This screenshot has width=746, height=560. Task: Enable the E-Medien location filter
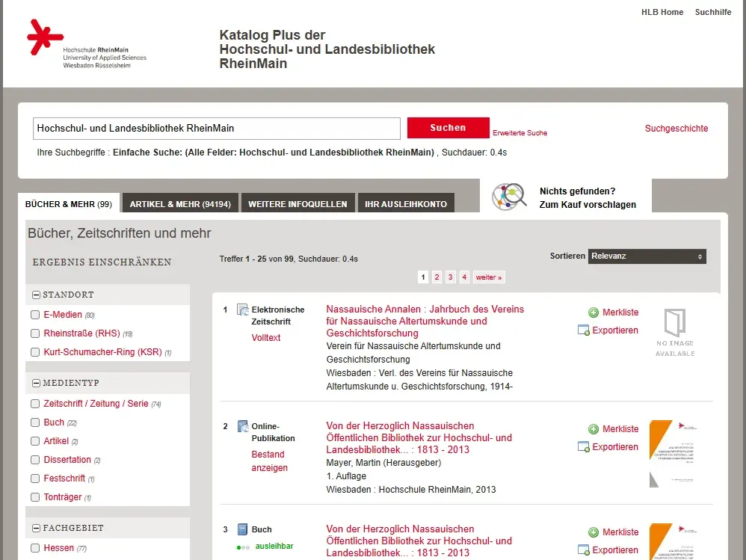point(35,315)
